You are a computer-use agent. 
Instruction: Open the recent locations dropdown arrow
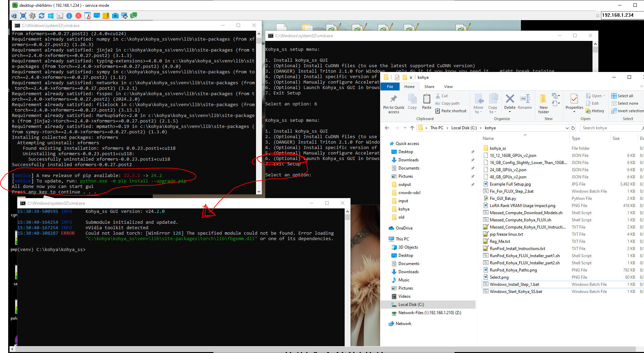tap(405, 128)
